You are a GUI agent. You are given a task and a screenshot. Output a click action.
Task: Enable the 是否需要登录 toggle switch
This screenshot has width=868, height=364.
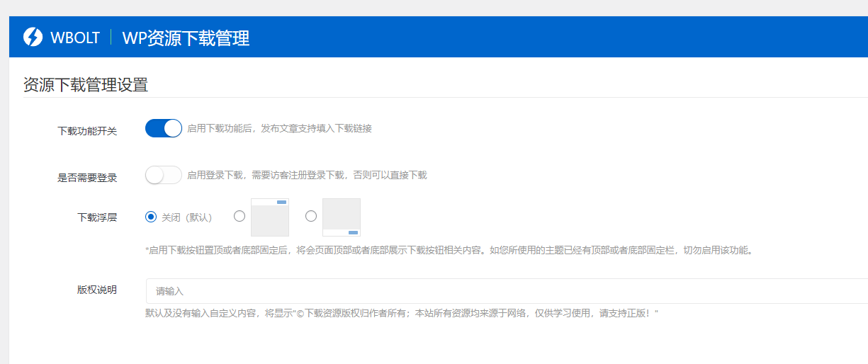pyautogui.click(x=164, y=175)
